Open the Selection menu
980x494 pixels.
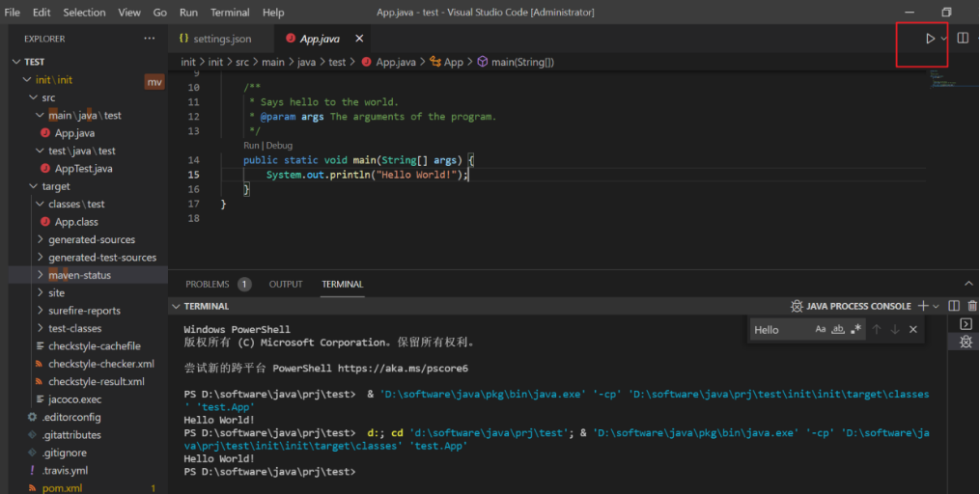coord(84,13)
